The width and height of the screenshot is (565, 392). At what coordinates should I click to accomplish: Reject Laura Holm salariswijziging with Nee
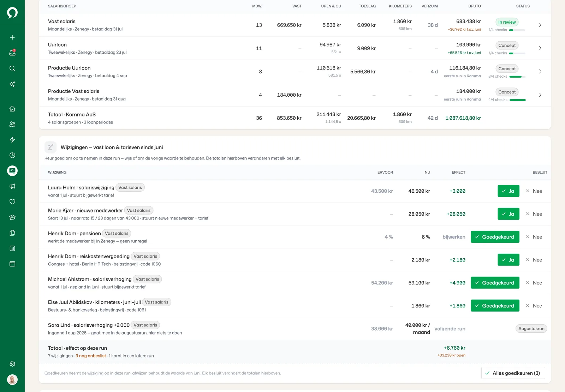pyautogui.click(x=534, y=191)
